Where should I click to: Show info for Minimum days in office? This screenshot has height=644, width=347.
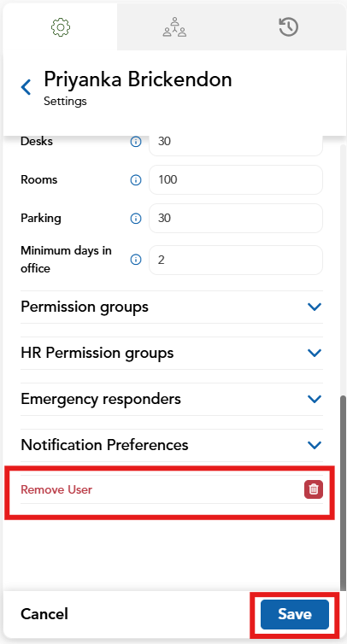click(x=136, y=260)
